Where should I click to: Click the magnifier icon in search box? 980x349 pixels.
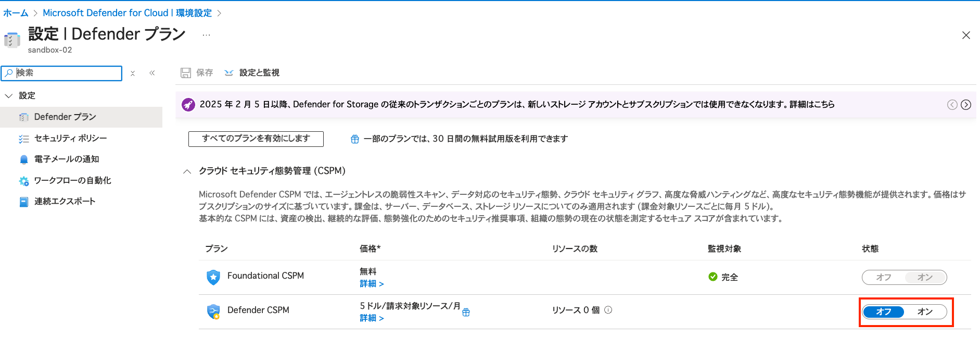click(9, 73)
